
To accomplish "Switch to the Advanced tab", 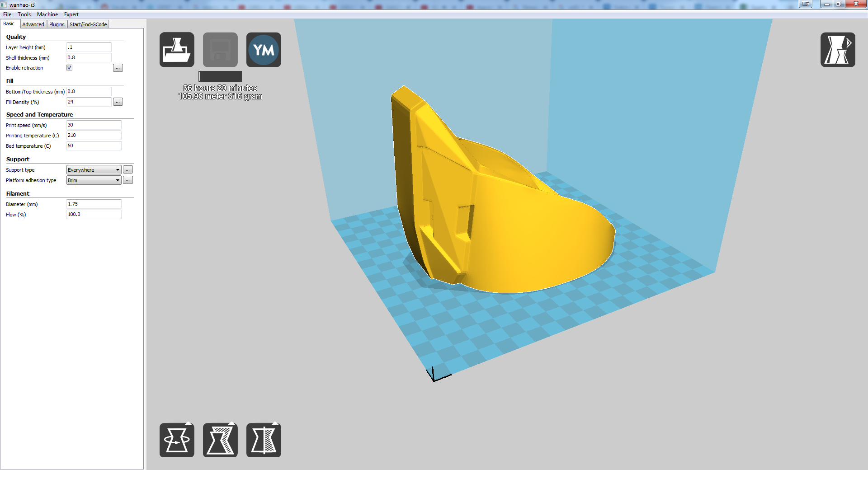I will coord(33,24).
